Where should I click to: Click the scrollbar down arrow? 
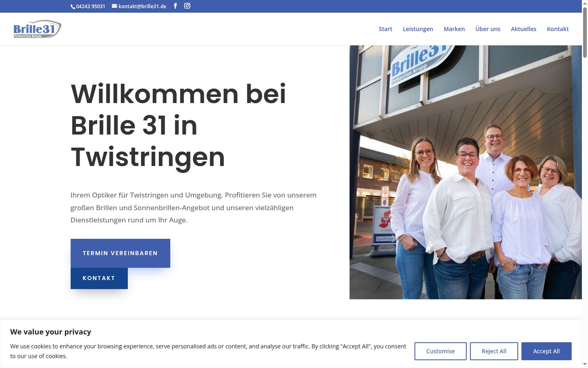pyautogui.click(x=585, y=364)
